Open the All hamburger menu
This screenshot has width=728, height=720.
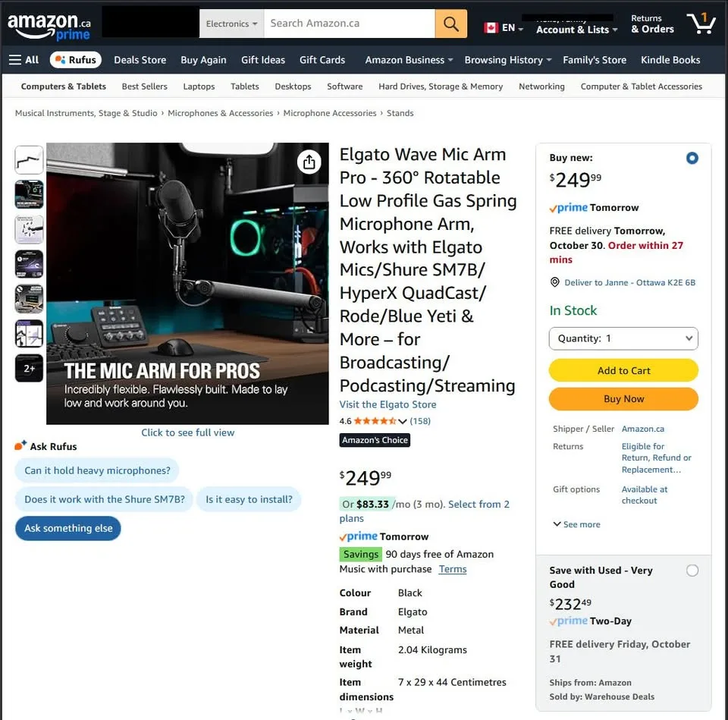pos(24,60)
